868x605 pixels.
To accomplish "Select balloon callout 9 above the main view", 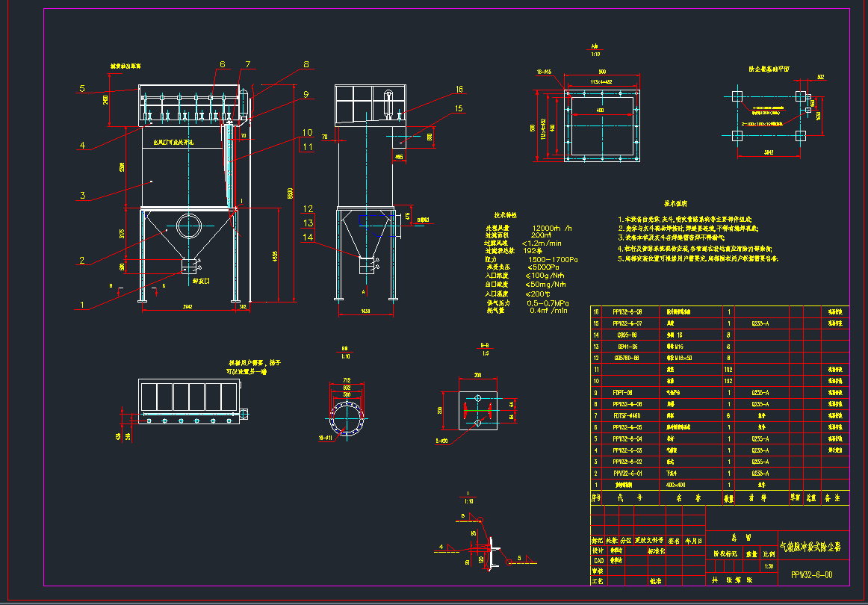I will tap(306, 93).
